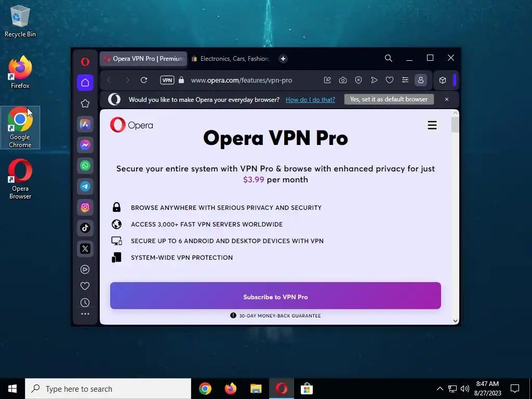This screenshot has width=532, height=399.
Task: Toggle the VPN badge in address bar
Action: click(167, 80)
